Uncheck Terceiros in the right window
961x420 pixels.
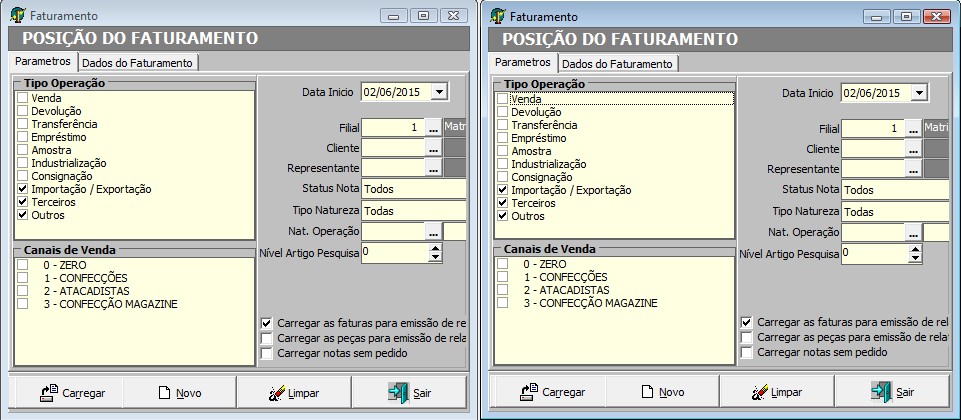pyautogui.click(x=503, y=203)
